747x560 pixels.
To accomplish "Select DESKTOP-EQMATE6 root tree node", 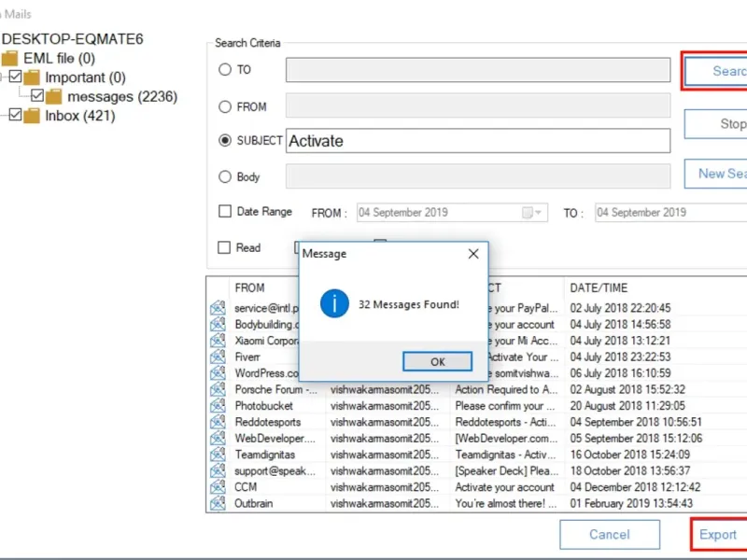I will [x=73, y=39].
